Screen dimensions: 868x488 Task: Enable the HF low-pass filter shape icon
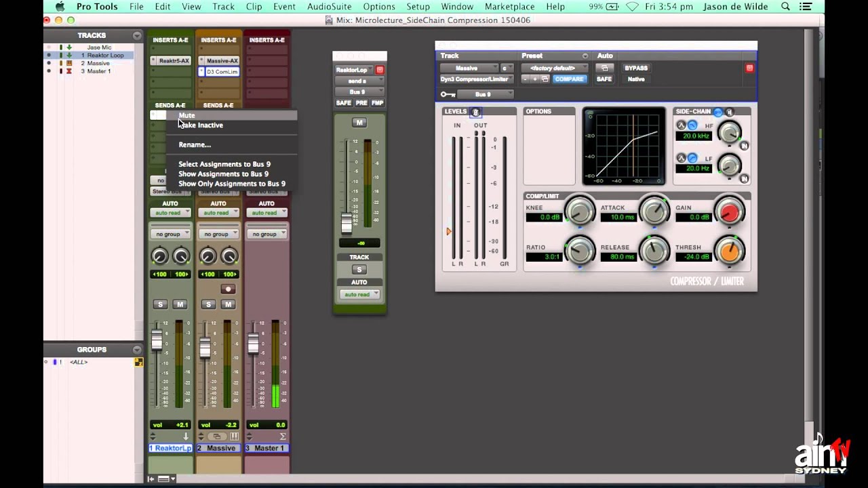(692, 125)
